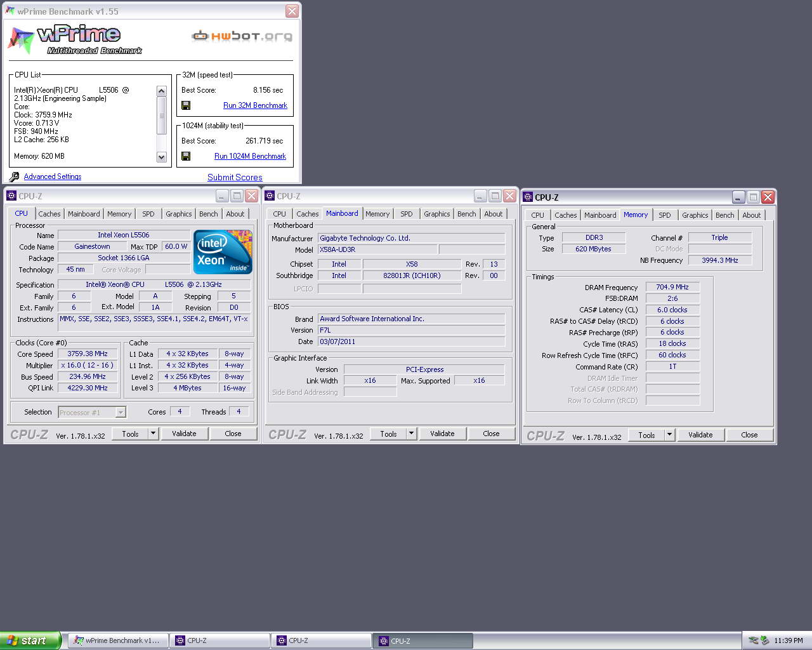Screen dimensions: 812x650
Task: Click the wPrime title bar icon
Action: (10, 11)
